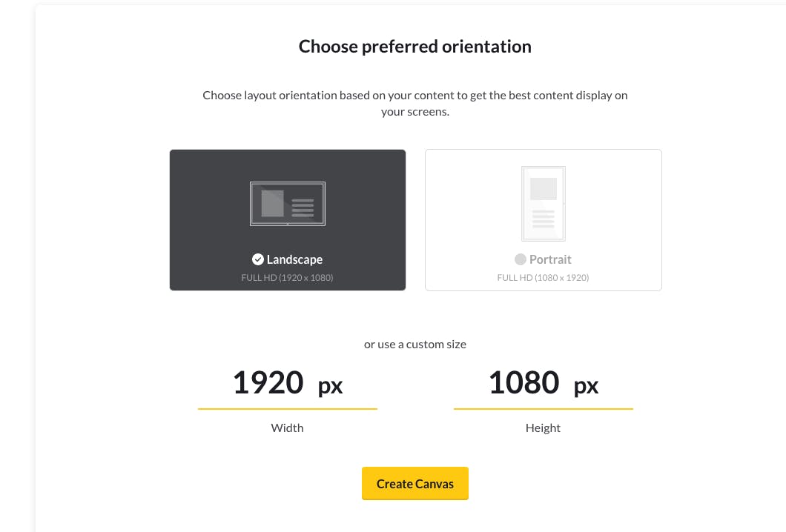Click the portrait screen layout icon
The image size is (786, 532).
(544, 203)
